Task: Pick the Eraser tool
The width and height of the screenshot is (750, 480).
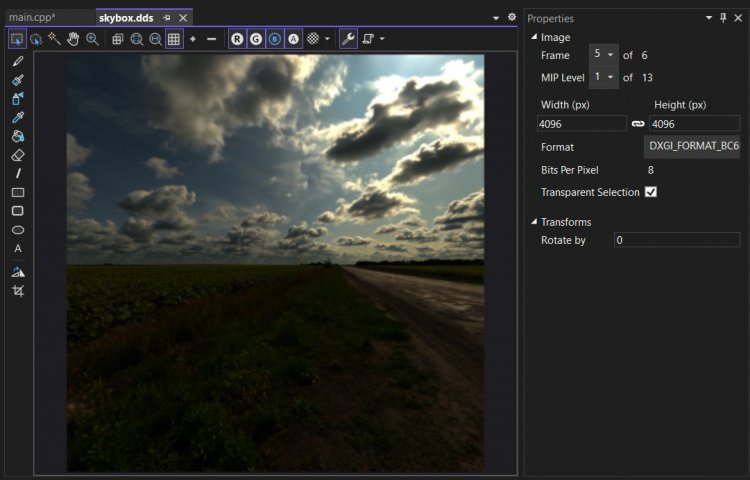Action: pos(18,155)
